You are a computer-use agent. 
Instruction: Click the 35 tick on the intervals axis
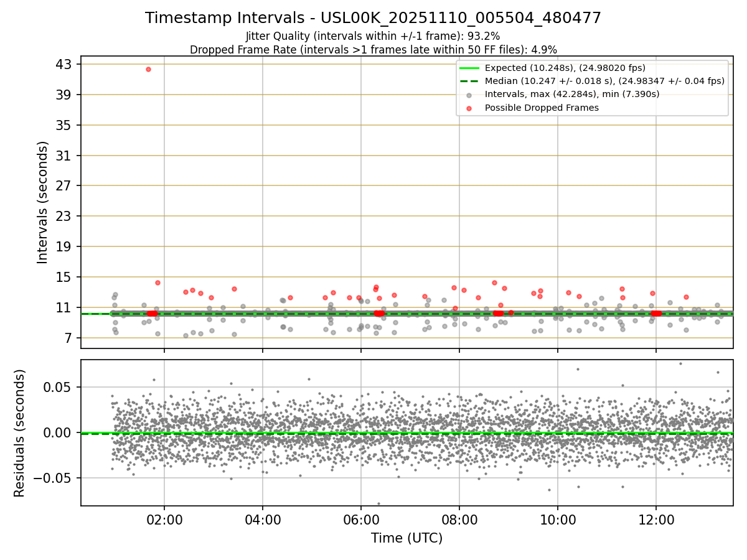click(64, 125)
